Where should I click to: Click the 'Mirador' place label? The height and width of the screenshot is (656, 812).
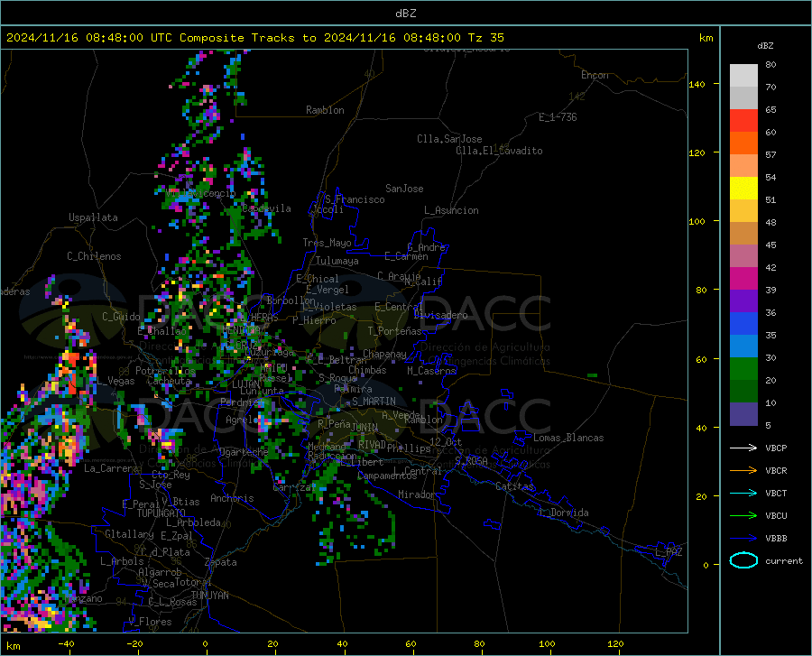click(417, 494)
